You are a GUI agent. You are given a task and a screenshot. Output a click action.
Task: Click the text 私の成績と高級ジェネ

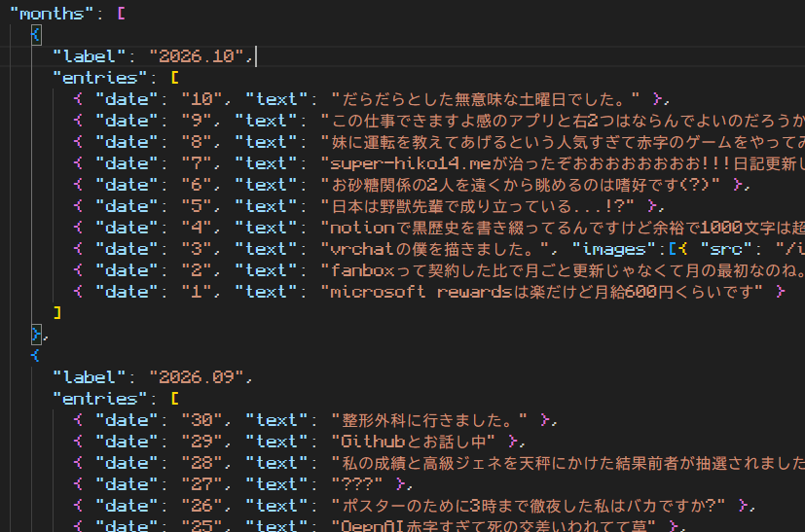pos(567,463)
